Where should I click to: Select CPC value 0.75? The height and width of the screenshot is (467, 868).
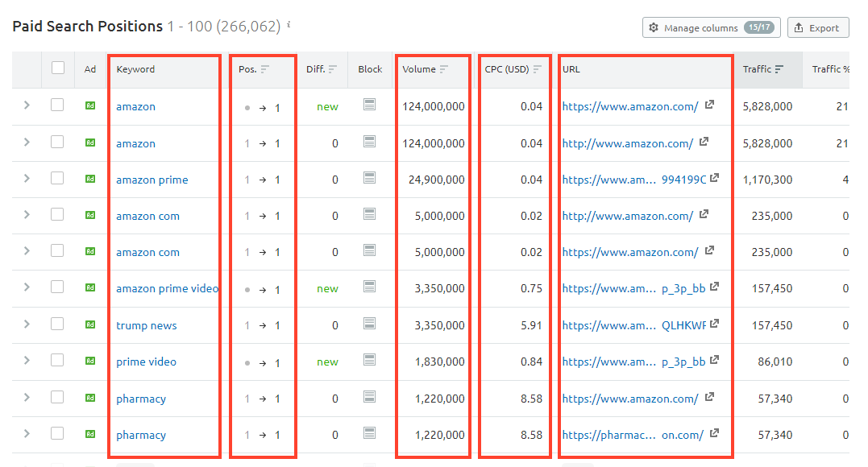(531, 288)
